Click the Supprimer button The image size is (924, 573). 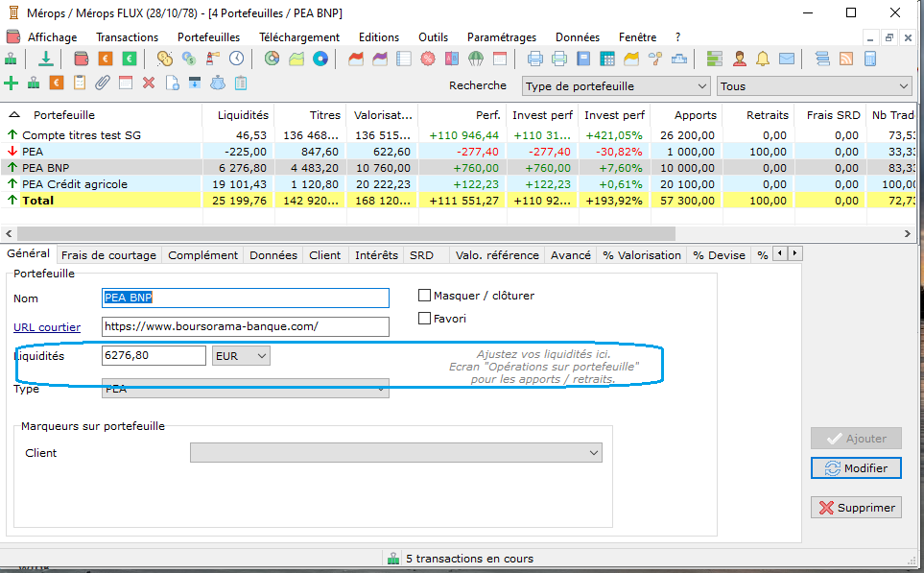[856, 508]
